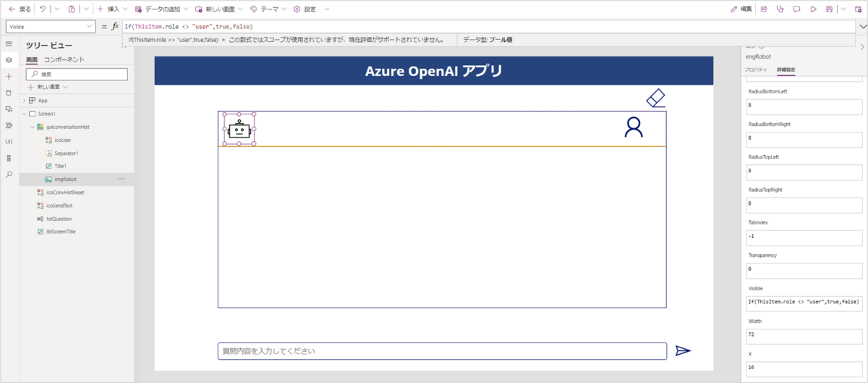Select the Azure OpenAI アプリ title label
Image resolution: width=868 pixels, height=383 pixels.
pos(433,71)
